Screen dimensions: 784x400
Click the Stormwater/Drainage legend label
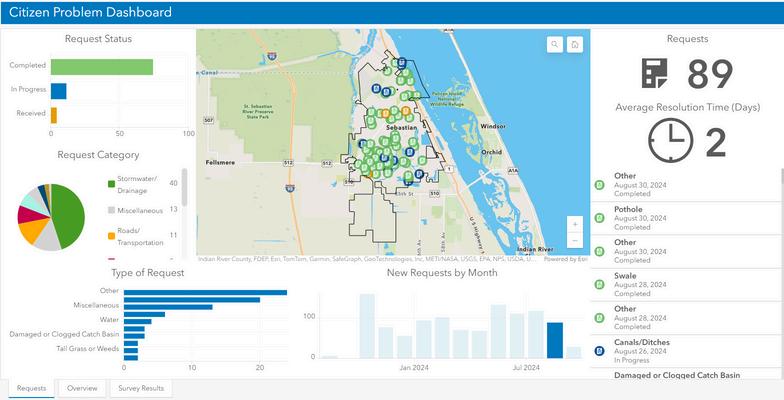[137, 184]
